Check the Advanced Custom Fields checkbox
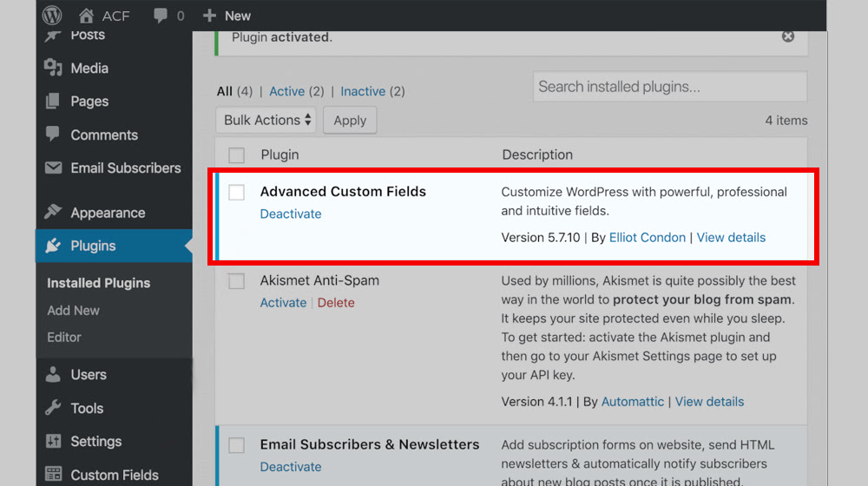 tap(236, 192)
